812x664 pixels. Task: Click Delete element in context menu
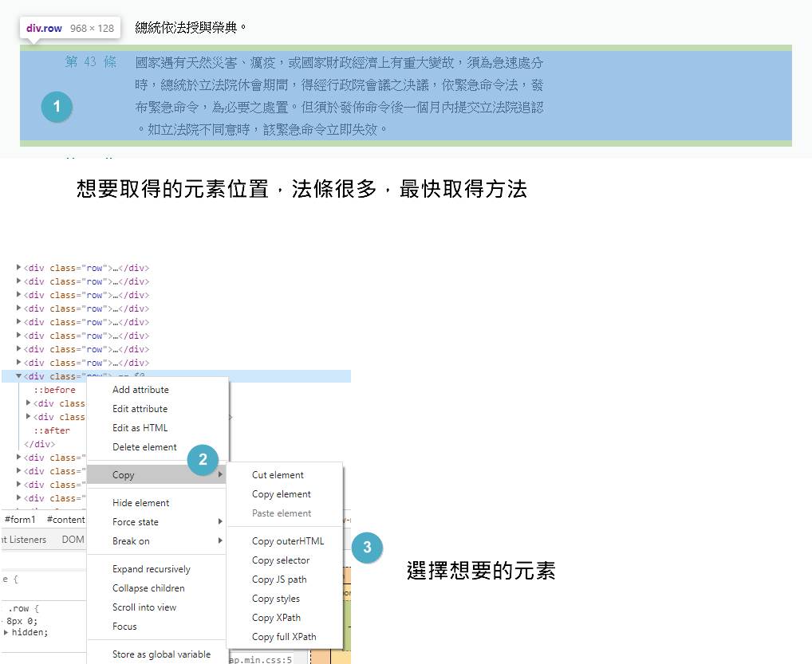[x=144, y=447]
